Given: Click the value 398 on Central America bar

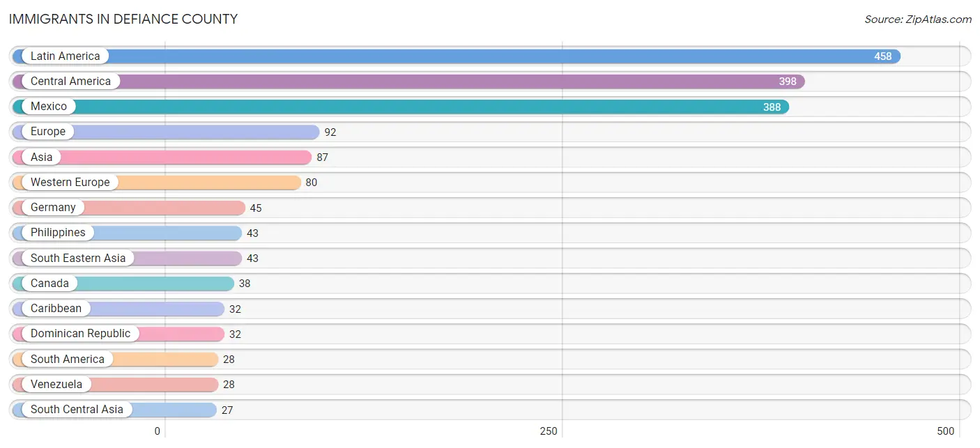Looking at the screenshot, I should click(x=788, y=82).
